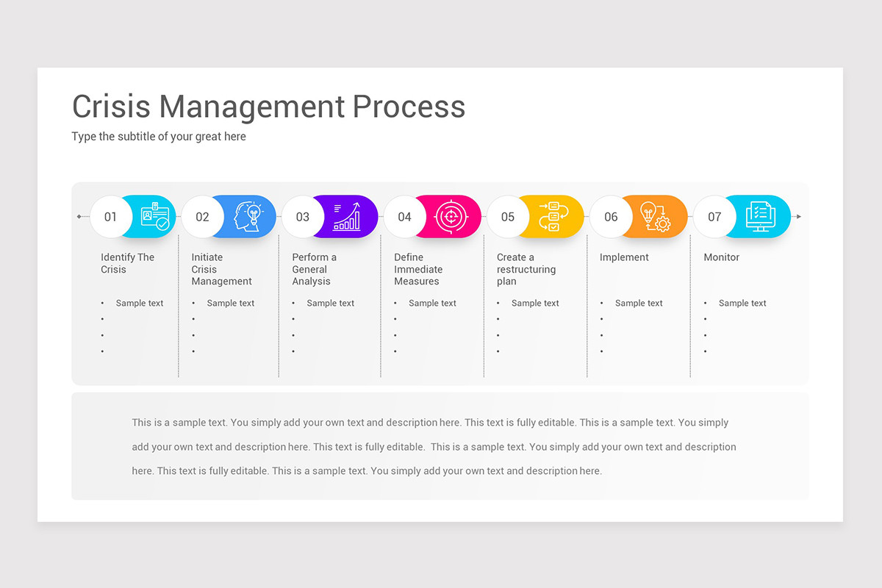The height and width of the screenshot is (588, 882).
Task: Select the 01 step number circle
Action: (111, 217)
